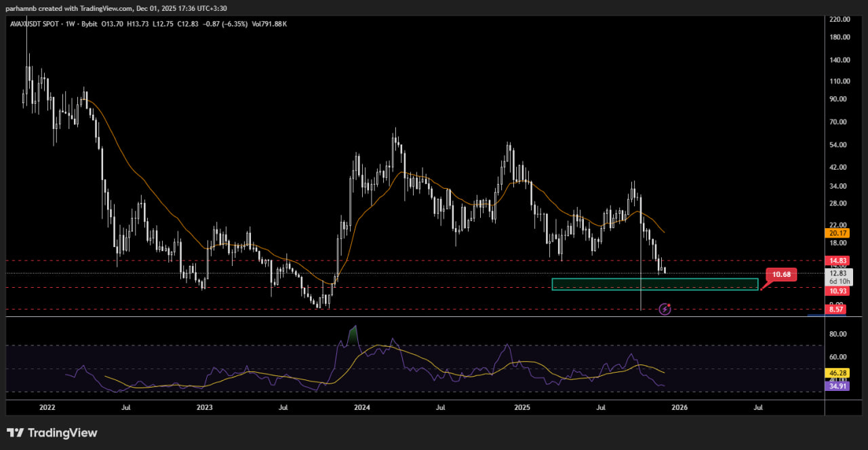This screenshot has width=868, height=450.
Task: Click the orange 20.17 moving average label
Action: 839,233
